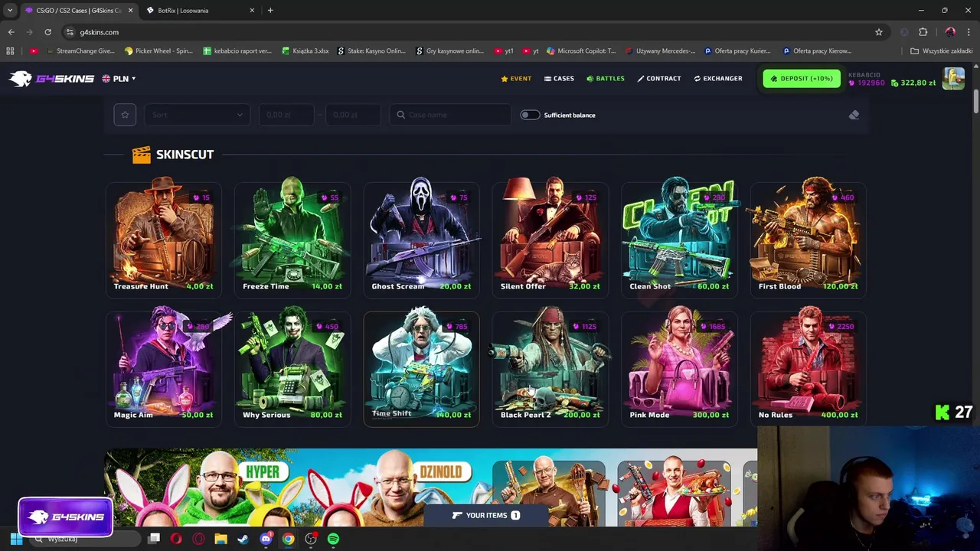Reload the page
The width and height of the screenshot is (980, 551).
(47, 32)
